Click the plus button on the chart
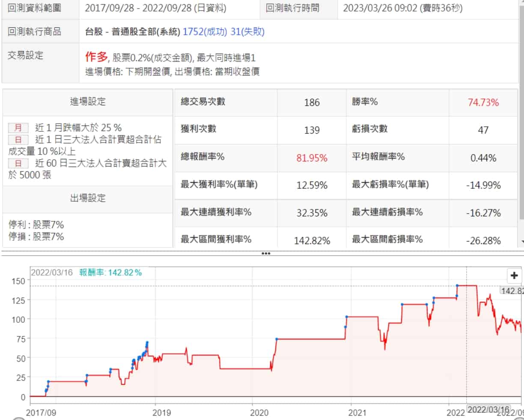The image size is (524, 420). tap(514, 276)
